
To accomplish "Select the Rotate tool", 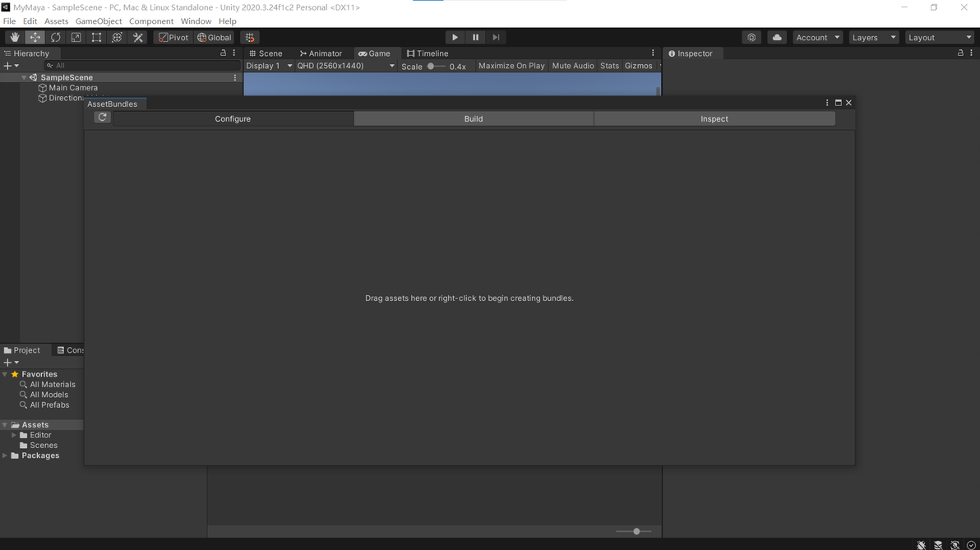I will (56, 38).
